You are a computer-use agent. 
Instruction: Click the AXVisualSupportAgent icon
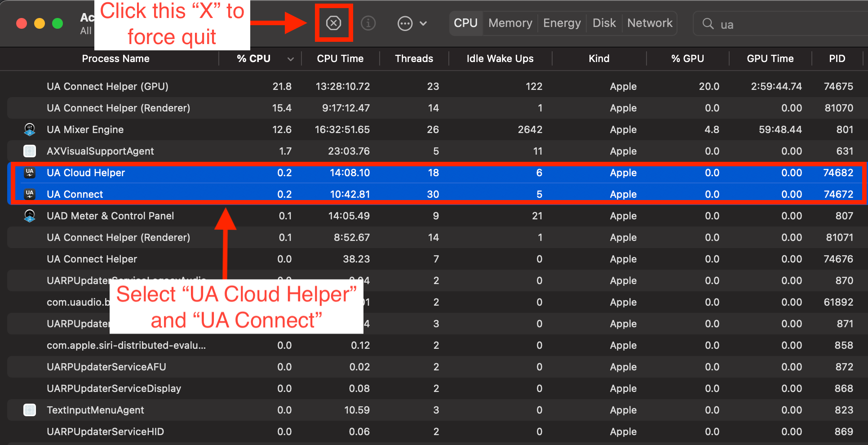click(x=30, y=151)
